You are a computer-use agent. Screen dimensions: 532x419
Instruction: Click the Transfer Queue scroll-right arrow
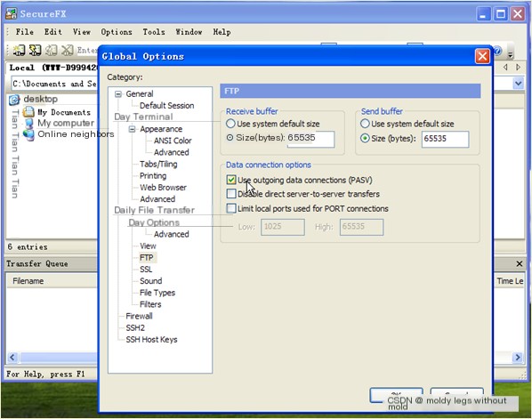(518, 357)
